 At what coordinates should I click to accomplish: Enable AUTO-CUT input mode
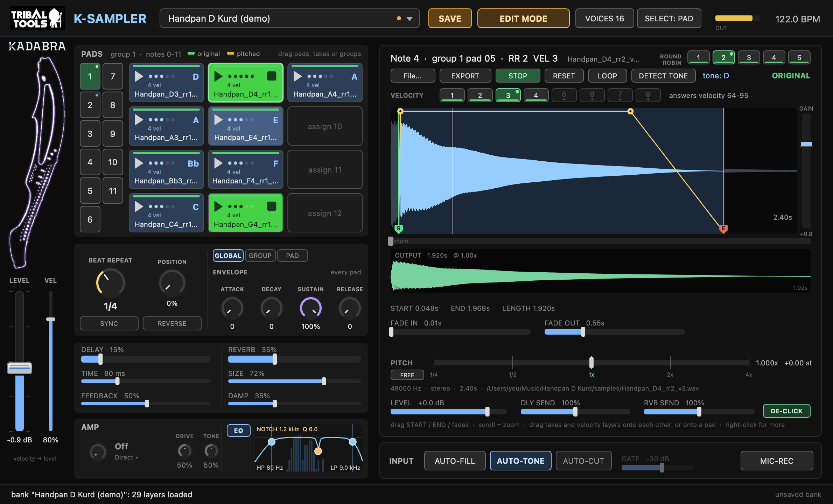click(583, 461)
